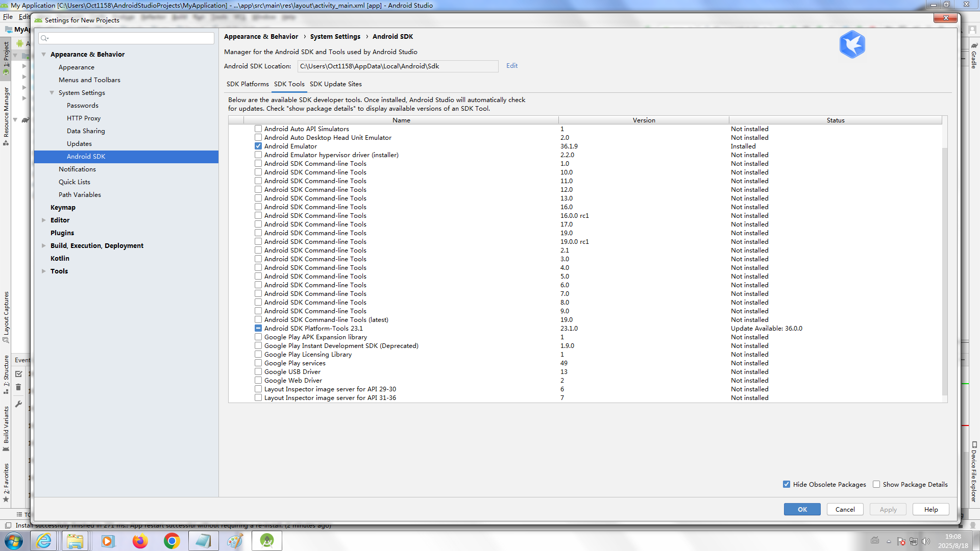Screen dimensions: 980x551
Task: Open Firefox from the taskbar
Action: tap(140, 541)
